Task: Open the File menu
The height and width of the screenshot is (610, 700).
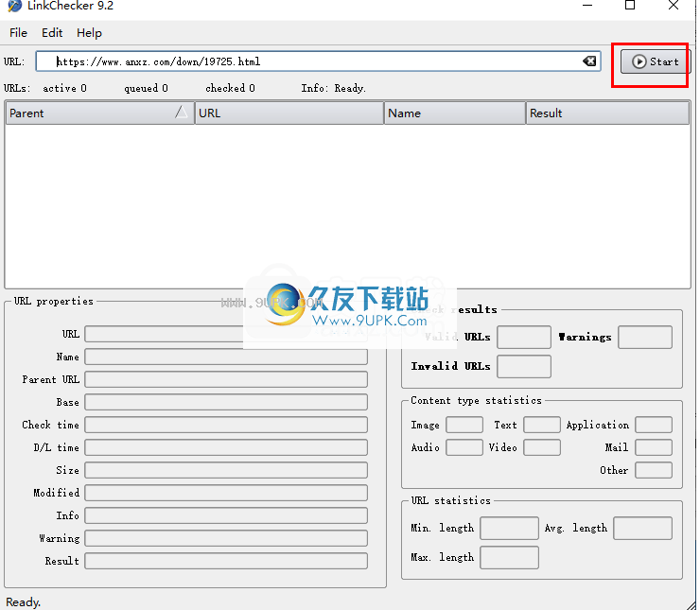Action: click(18, 33)
